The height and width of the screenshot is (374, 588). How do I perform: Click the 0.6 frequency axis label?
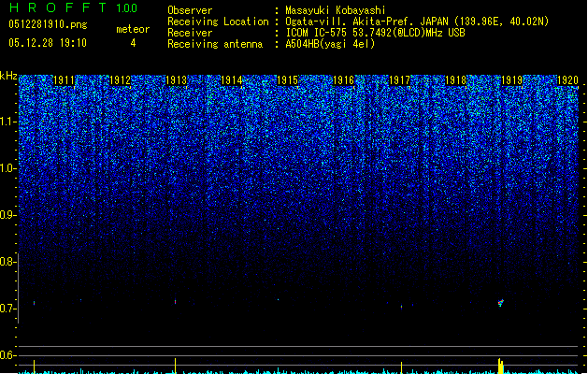pos(7,355)
